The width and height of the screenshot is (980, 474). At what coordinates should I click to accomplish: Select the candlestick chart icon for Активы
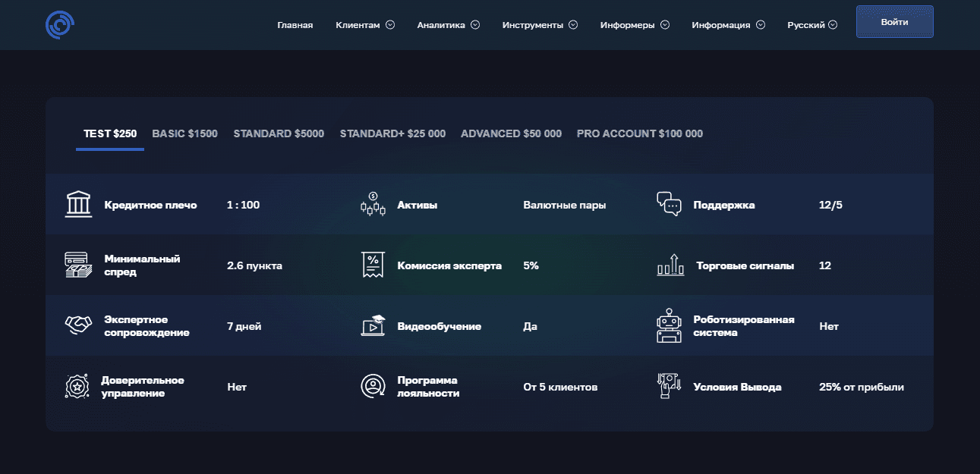(x=372, y=204)
